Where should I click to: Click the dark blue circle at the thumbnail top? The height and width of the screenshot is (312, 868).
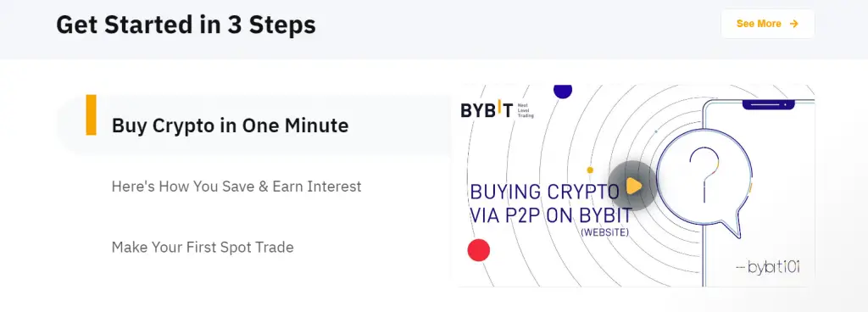tap(563, 91)
